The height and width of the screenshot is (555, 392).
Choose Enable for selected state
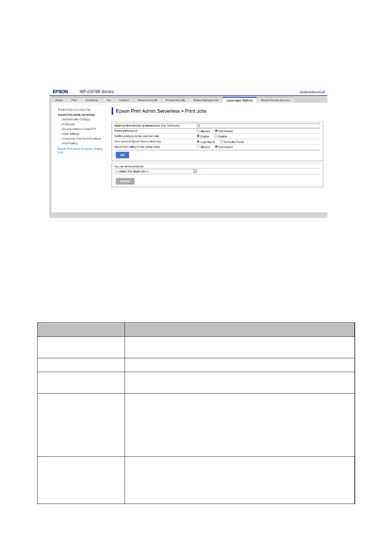(x=198, y=136)
